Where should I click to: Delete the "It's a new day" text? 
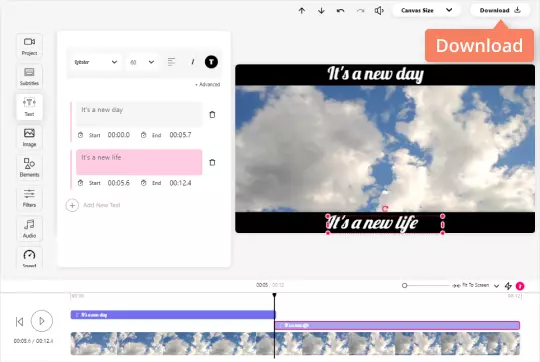click(212, 115)
